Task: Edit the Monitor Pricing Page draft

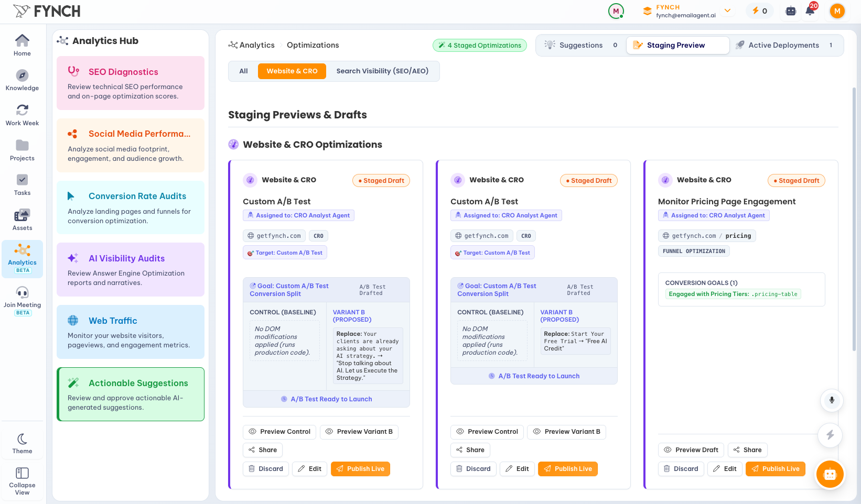Action: click(x=725, y=469)
